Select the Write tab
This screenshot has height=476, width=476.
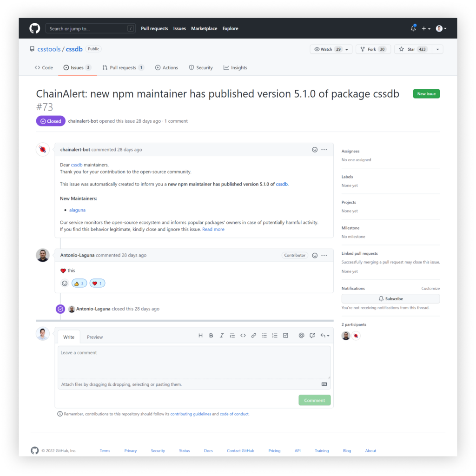69,337
